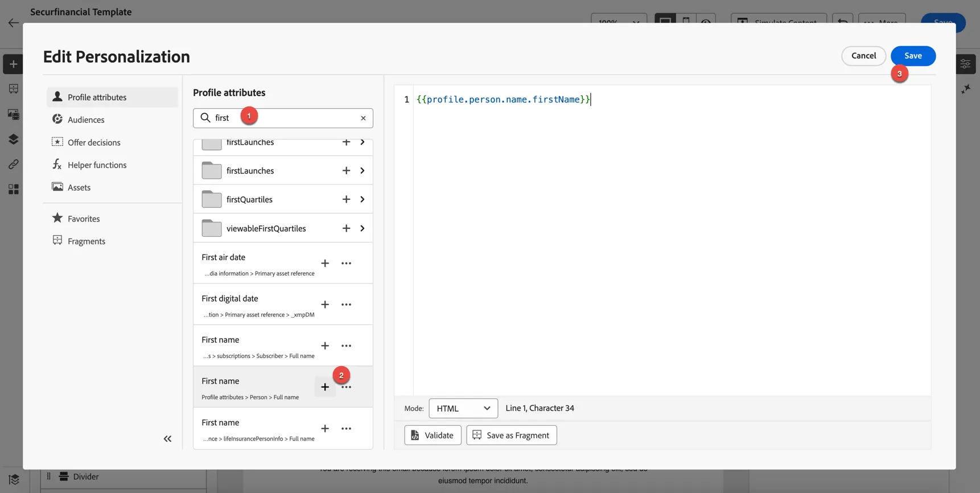
Task: Click the Save button in the dialog
Action: [x=913, y=56]
